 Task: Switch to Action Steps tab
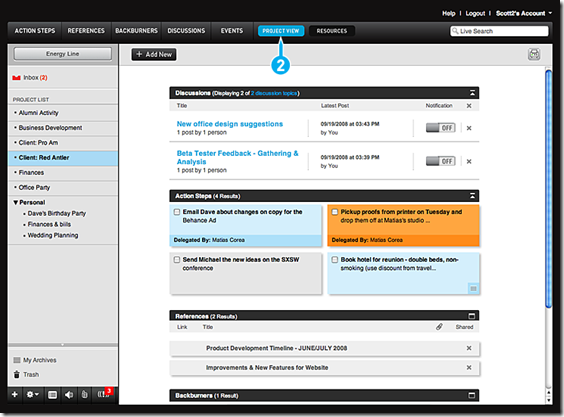(x=35, y=31)
